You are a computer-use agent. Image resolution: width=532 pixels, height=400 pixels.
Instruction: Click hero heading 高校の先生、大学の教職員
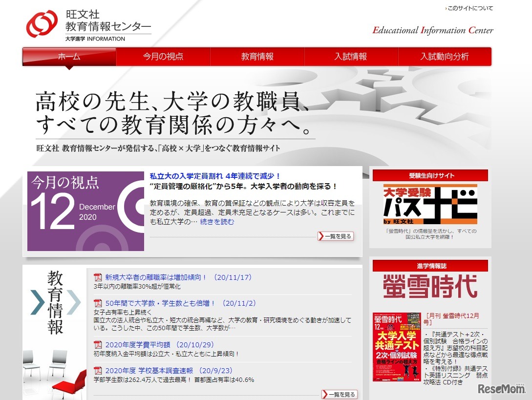click(172, 102)
